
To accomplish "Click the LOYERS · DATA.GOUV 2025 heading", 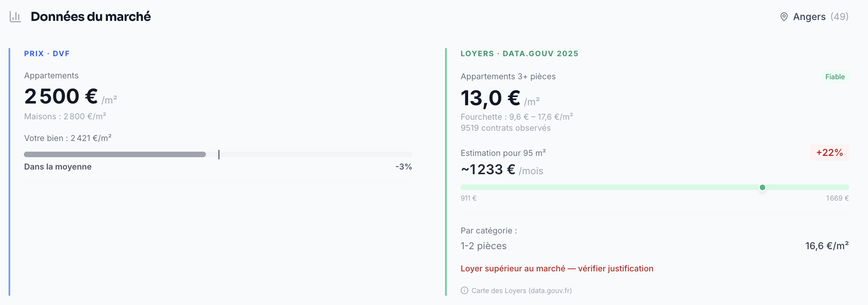I will [x=519, y=54].
